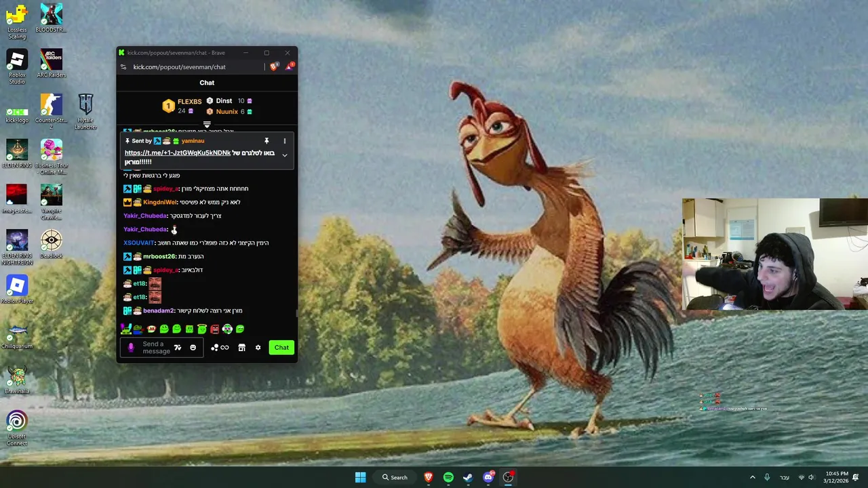Click chat username XSOUVAIT
The height and width of the screenshot is (488, 868).
[x=138, y=243]
